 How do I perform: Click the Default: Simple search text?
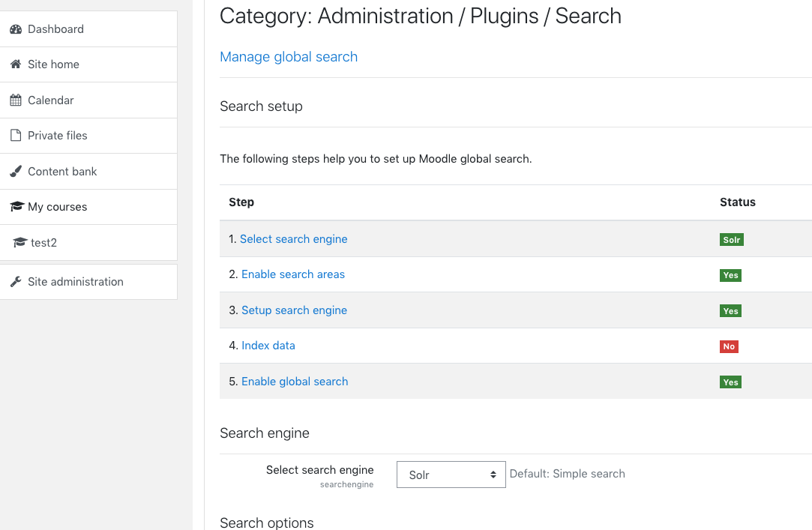coord(567,474)
